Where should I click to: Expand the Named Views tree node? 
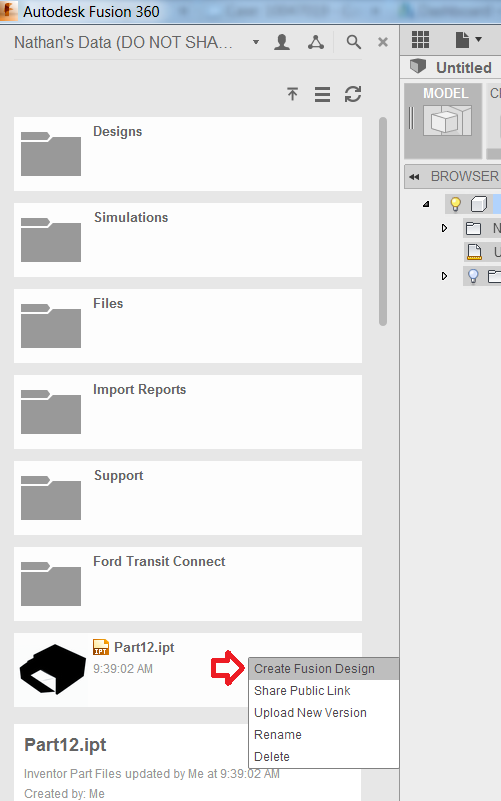click(x=444, y=228)
